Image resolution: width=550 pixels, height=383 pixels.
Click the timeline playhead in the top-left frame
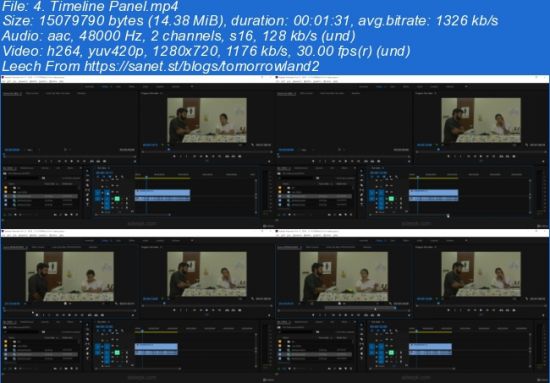tap(146, 177)
